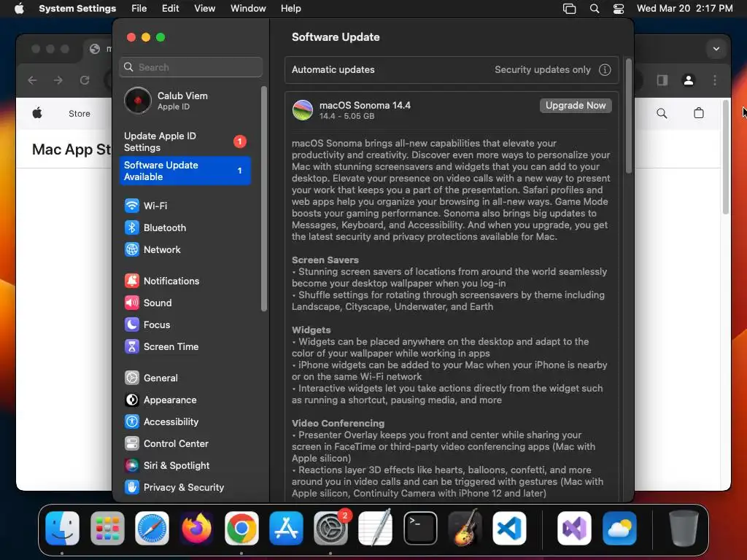Open Google Chrome from the Dock
The height and width of the screenshot is (560, 747).
(x=241, y=529)
